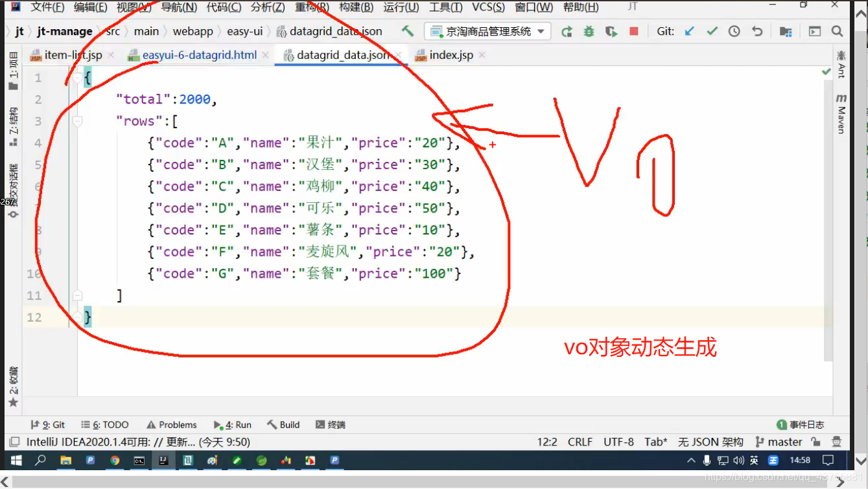
Task: Open the master Git branch popup
Action: click(779, 442)
